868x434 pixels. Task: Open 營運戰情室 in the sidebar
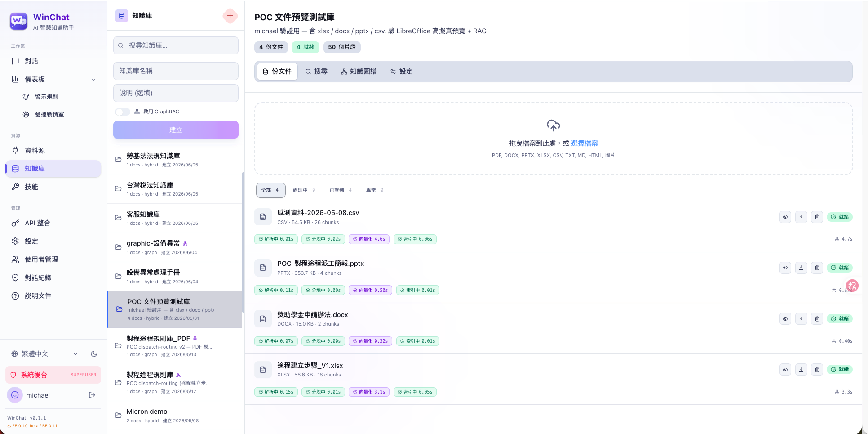(58, 114)
